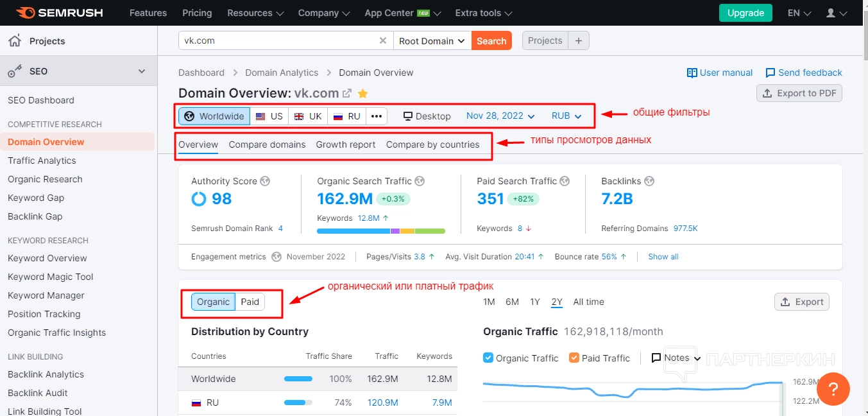Open Keyword Magic Tool in sidebar

coord(51,277)
